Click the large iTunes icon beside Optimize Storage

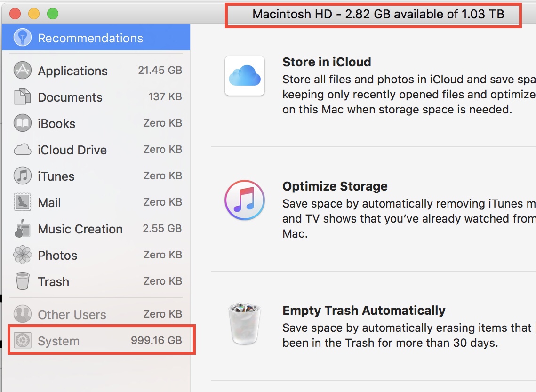point(245,200)
